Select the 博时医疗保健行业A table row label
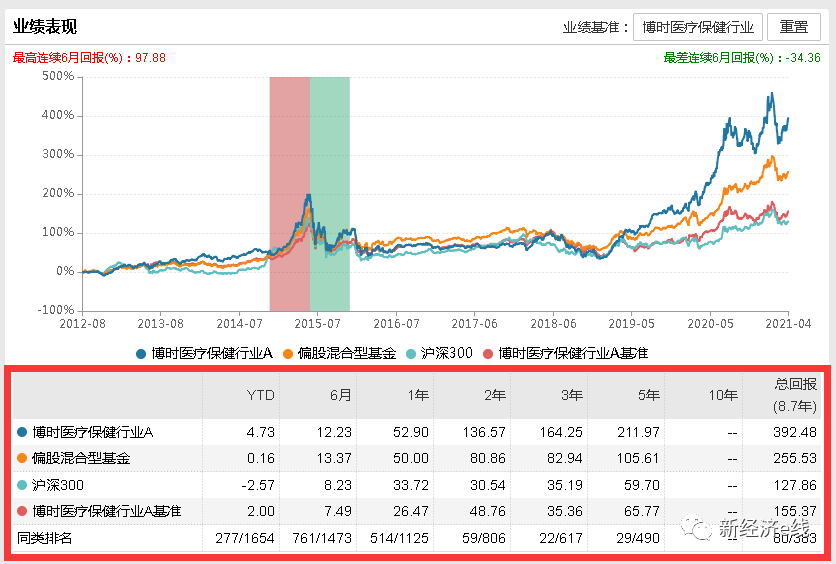Image resolution: width=836 pixels, height=564 pixels. (x=93, y=432)
